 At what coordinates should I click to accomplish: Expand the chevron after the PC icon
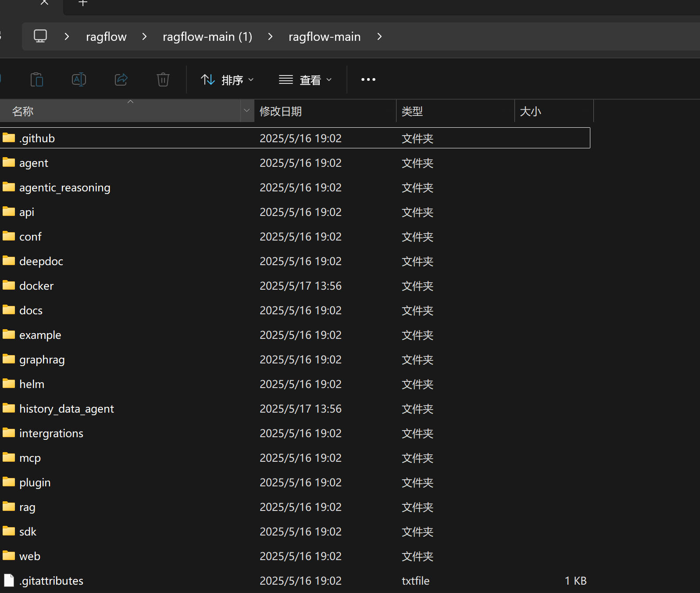click(67, 36)
